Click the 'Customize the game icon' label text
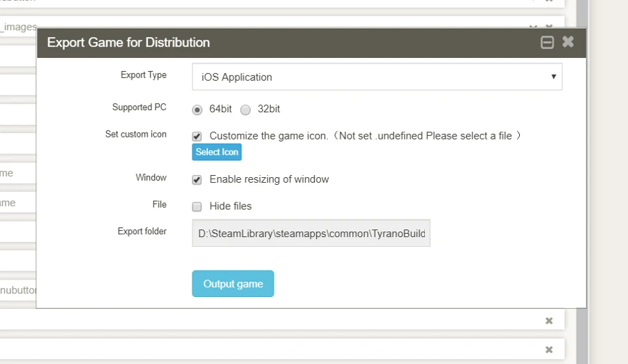 269,136
